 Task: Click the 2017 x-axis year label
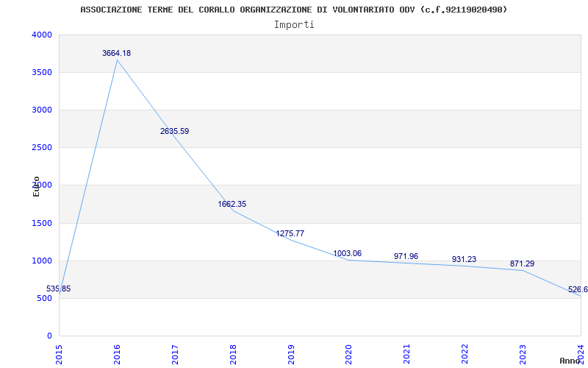175,355
